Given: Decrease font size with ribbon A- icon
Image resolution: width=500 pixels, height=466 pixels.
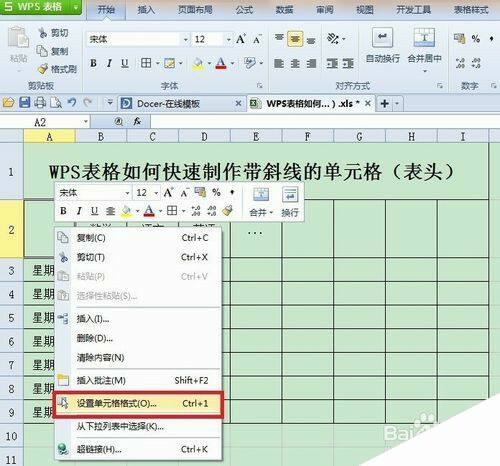Looking at the screenshot, I should [257, 39].
